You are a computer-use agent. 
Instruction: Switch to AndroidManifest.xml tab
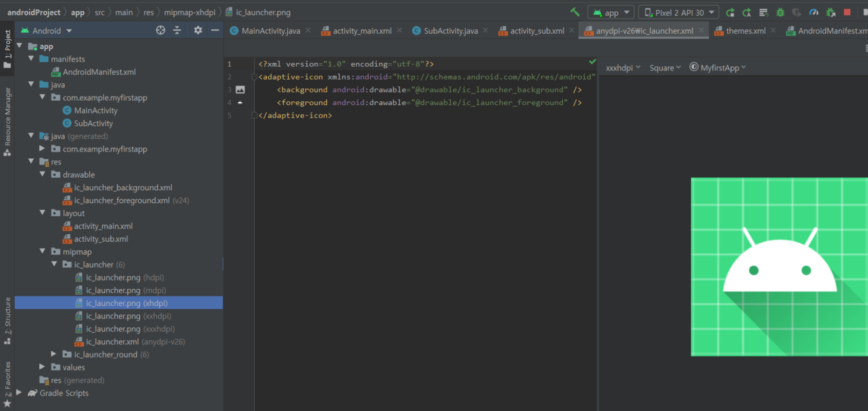pos(826,31)
